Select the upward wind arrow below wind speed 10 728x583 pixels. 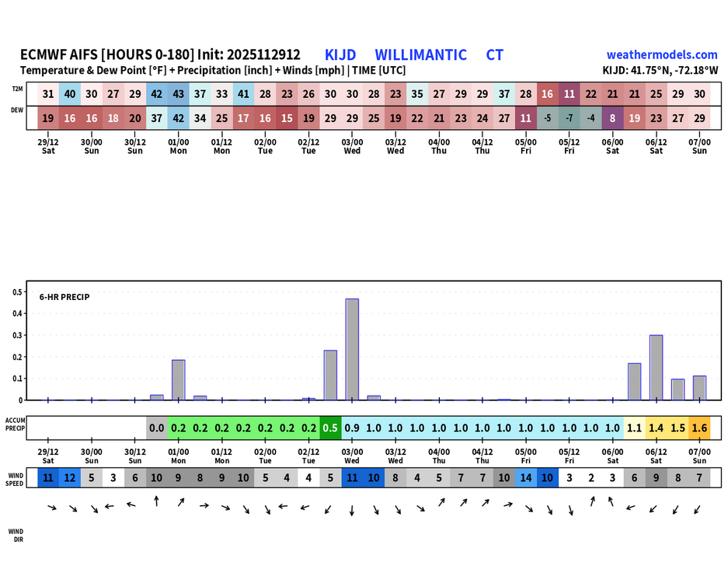pos(156,501)
